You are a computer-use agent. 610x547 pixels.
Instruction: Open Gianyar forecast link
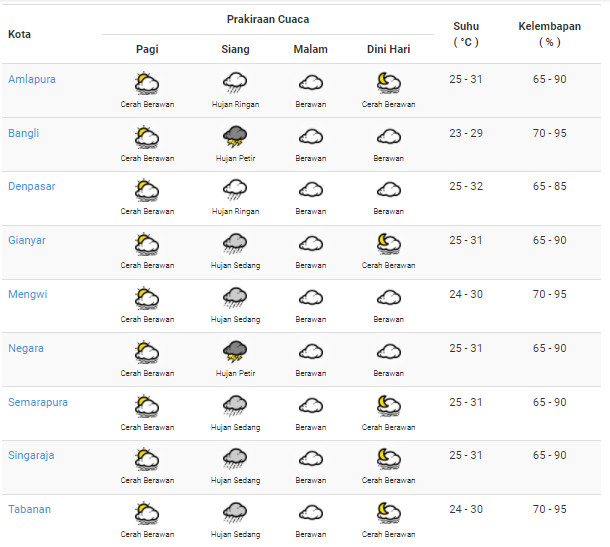(x=27, y=240)
